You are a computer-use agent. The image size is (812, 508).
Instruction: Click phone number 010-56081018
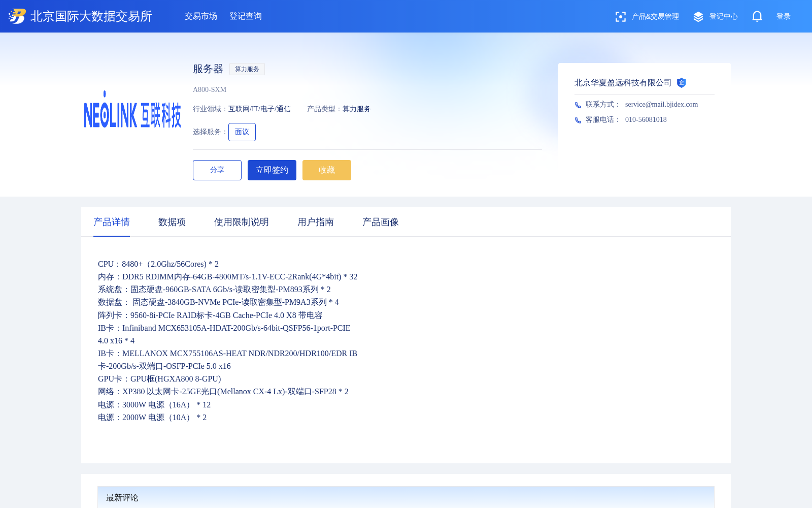point(646,119)
